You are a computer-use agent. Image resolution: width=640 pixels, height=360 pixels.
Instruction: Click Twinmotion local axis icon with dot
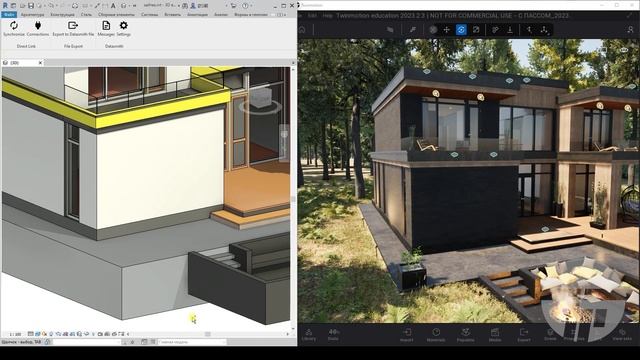click(544, 30)
